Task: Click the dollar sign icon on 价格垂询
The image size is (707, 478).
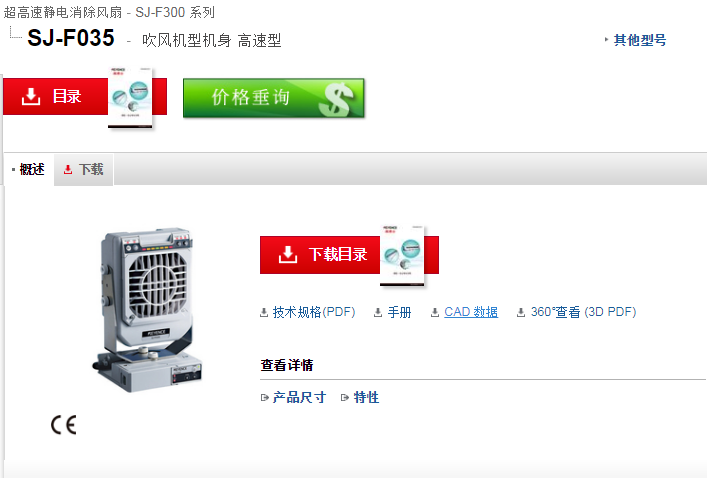Action: click(x=335, y=99)
